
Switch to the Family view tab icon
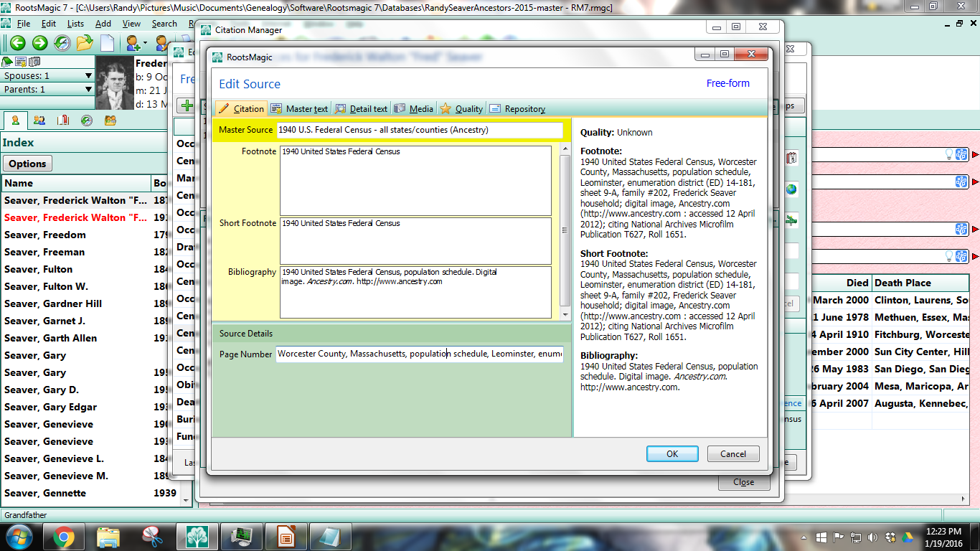[39, 121]
